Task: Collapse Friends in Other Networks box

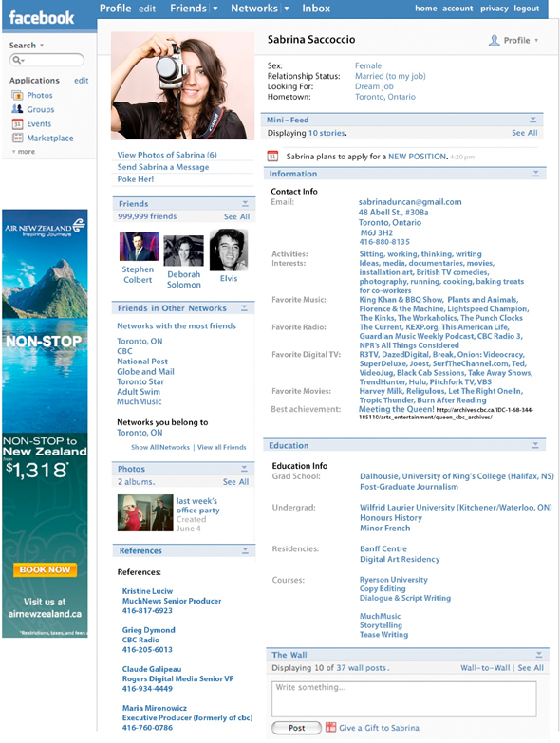Action: pyautogui.click(x=244, y=308)
